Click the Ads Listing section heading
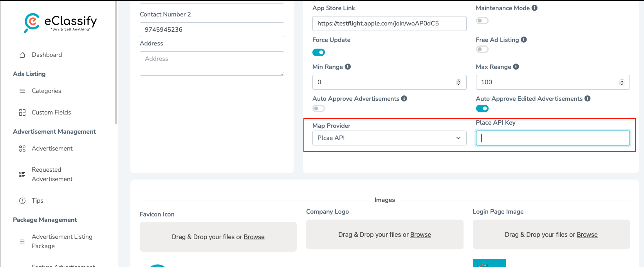This screenshot has width=644, height=267. pos(29,74)
